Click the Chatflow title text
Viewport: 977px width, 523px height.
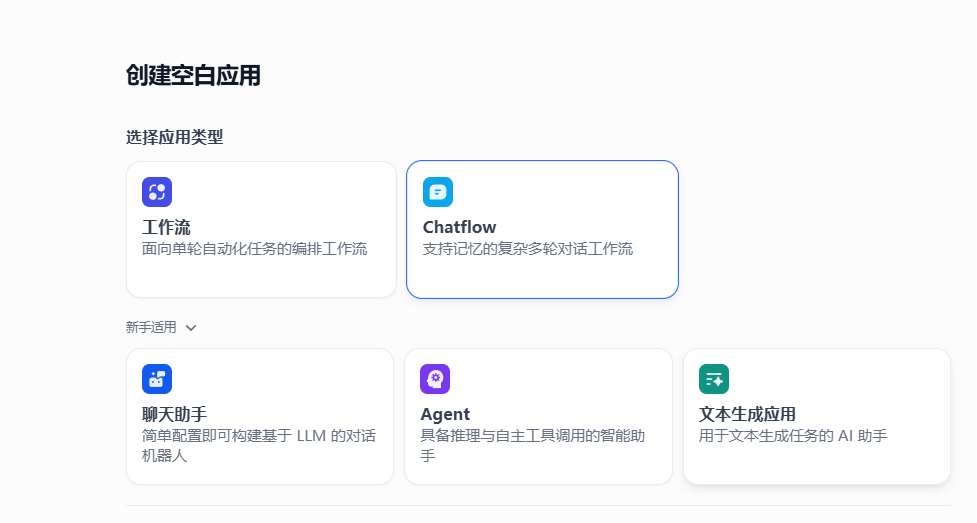(x=459, y=227)
